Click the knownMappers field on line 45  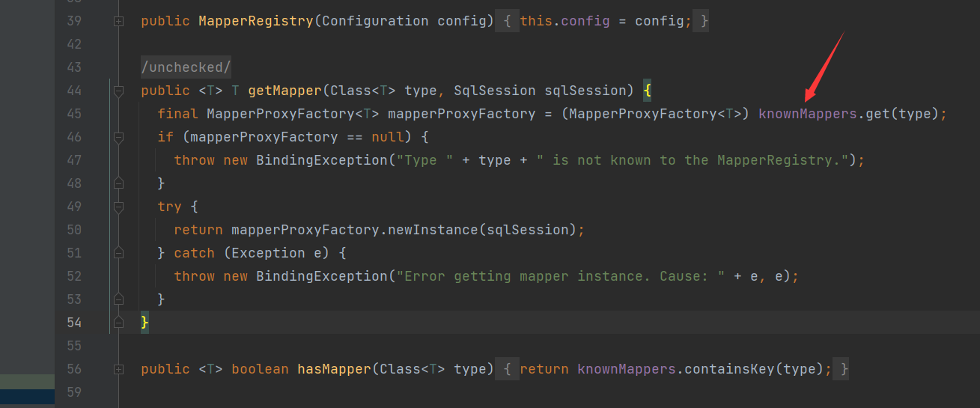[807, 114]
